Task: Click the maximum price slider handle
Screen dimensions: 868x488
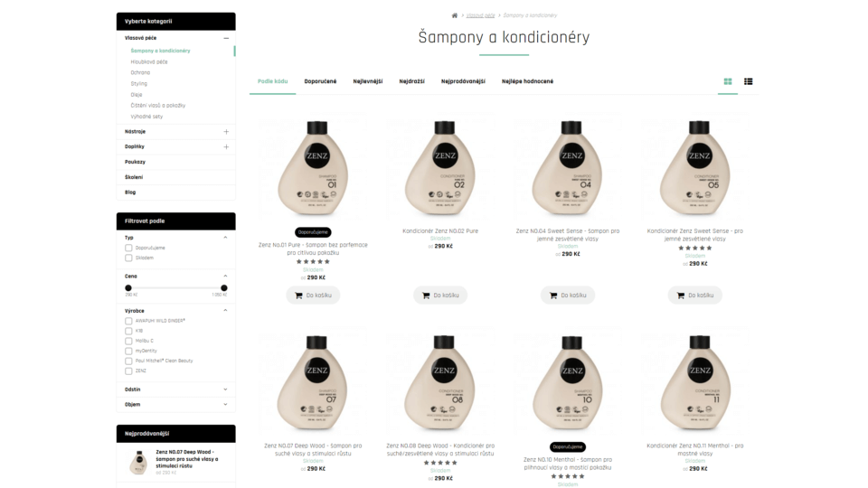Action: coord(223,288)
